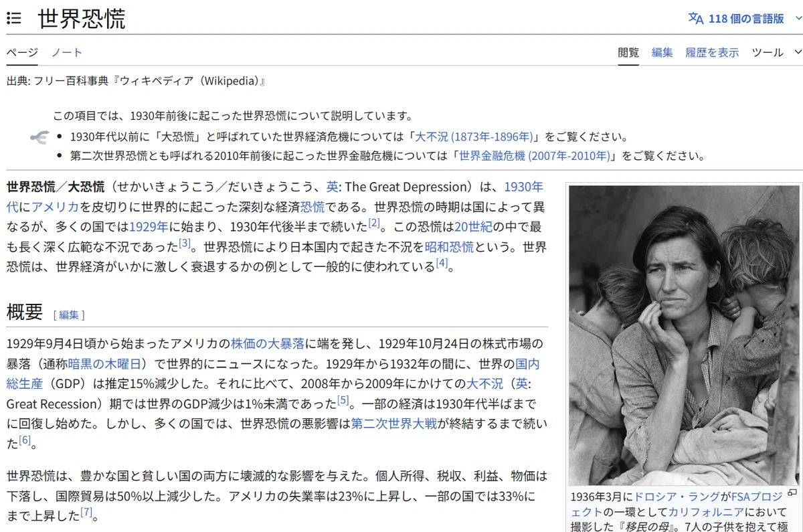Screen dimensions: 803x532
Task: Switch to the ノート tab
Action: tap(67, 52)
